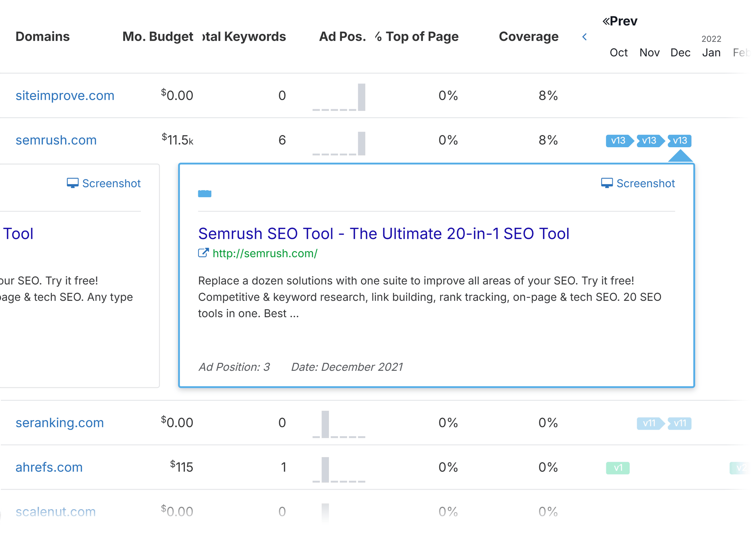Click the Oct month label
This screenshot has height=538, width=756.
pos(619,53)
